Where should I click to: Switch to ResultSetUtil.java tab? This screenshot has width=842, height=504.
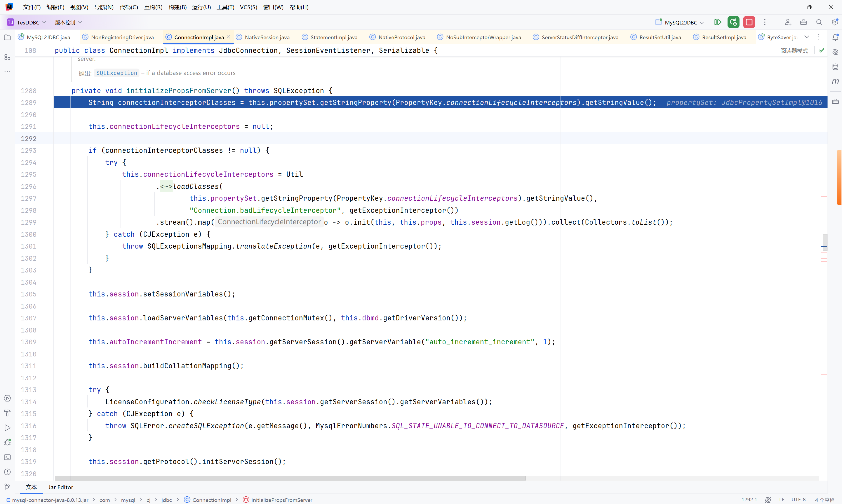click(x=655, y=37)
